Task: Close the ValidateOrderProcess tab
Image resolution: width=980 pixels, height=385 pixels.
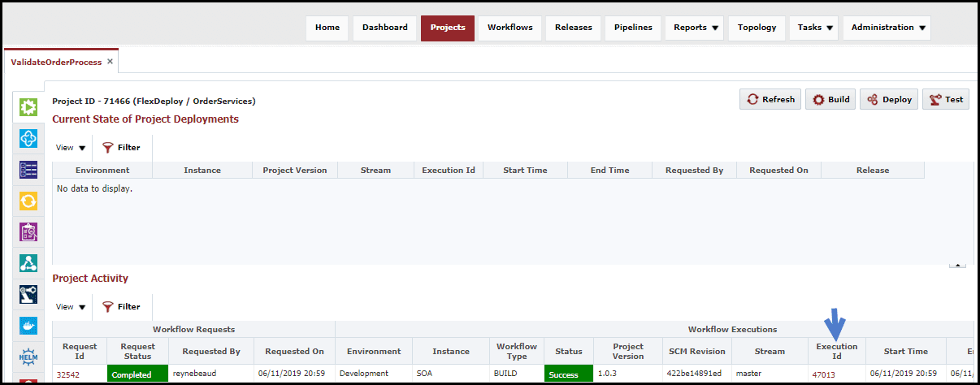Action: coord(110,61)
